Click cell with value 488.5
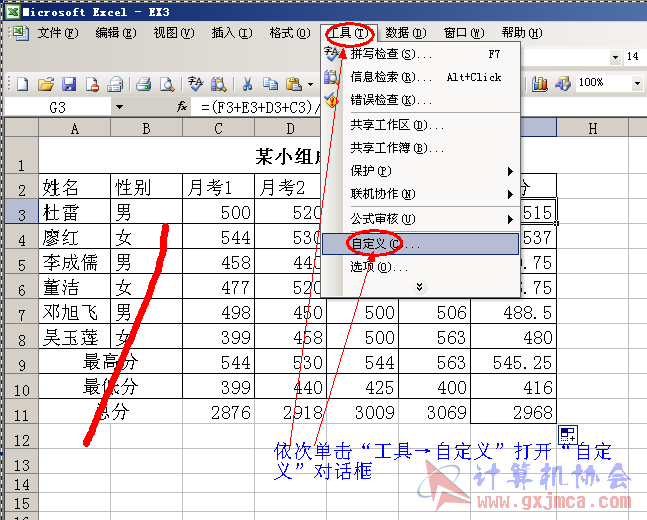Image resolution: width=647 pixels, height=520 pixels. (x=514, y=312)
